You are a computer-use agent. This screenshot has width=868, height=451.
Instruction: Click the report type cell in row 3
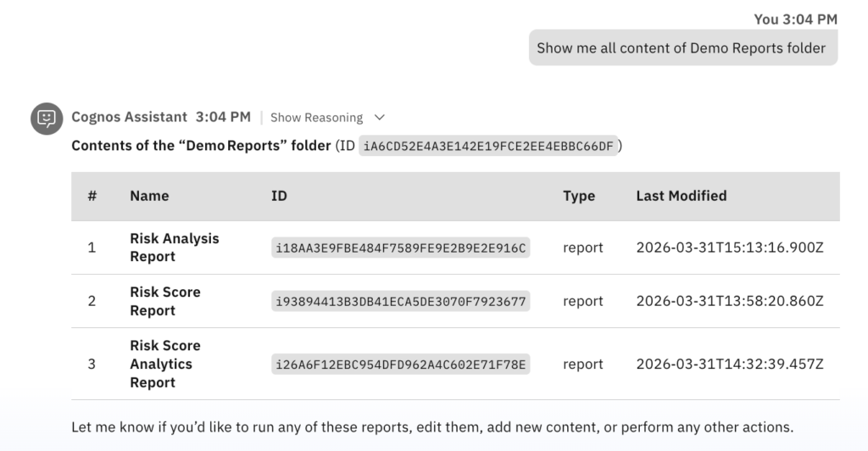[582, 365]
